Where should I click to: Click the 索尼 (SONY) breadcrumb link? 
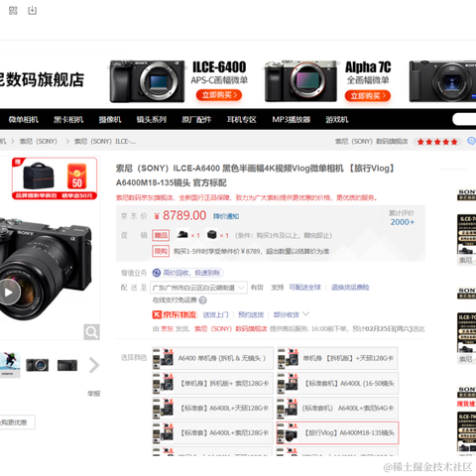[39, 142]
